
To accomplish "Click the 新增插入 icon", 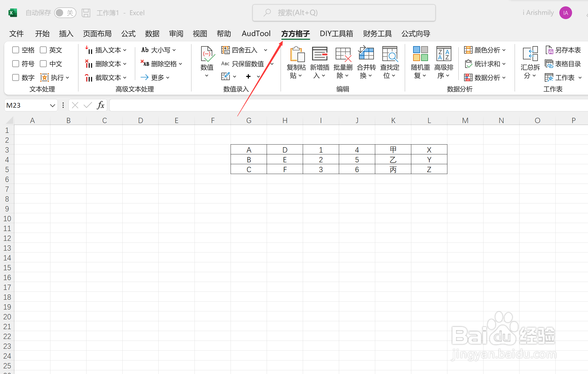I will [319, 54].
